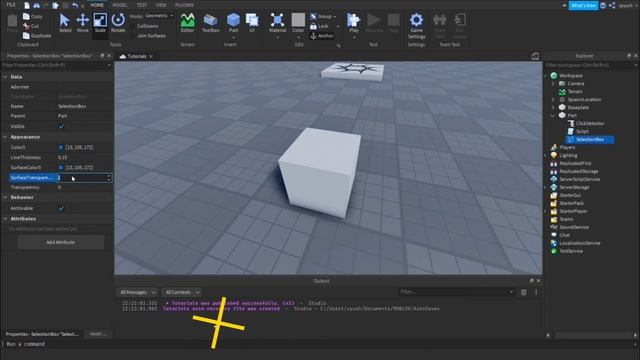Open the Material picker
Screen dimensions: 640x360
277,23
